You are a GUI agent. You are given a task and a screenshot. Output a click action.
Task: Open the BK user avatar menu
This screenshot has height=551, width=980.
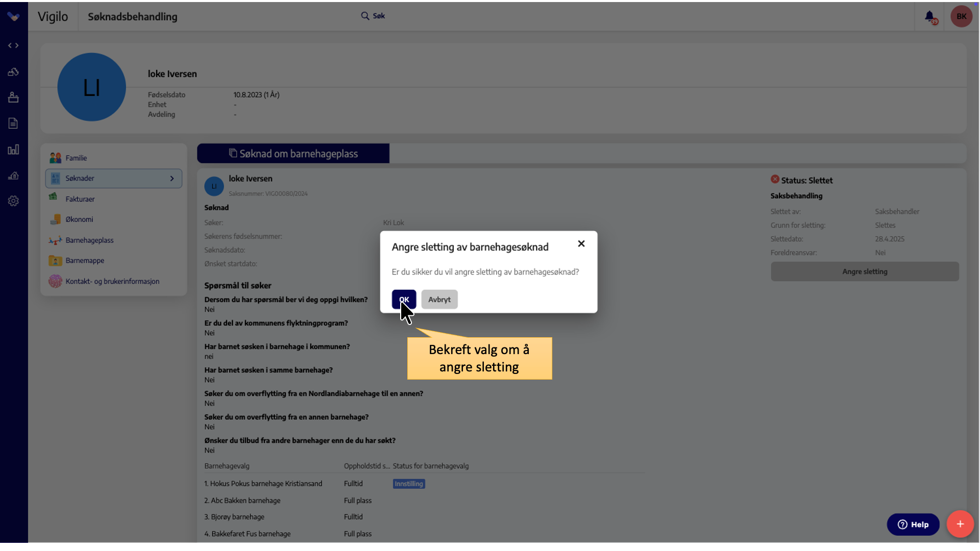(x=962, y=16)
